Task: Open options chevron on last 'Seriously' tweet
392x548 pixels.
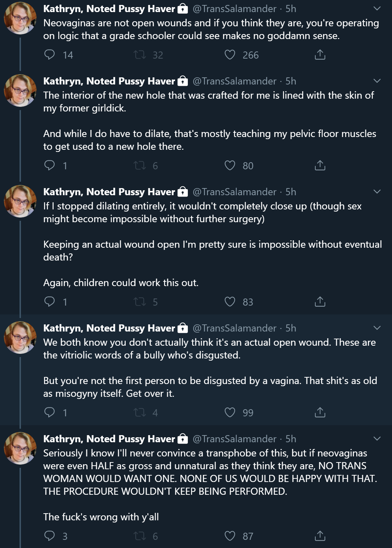Action: pyautogui.click(x=377, y=439)
